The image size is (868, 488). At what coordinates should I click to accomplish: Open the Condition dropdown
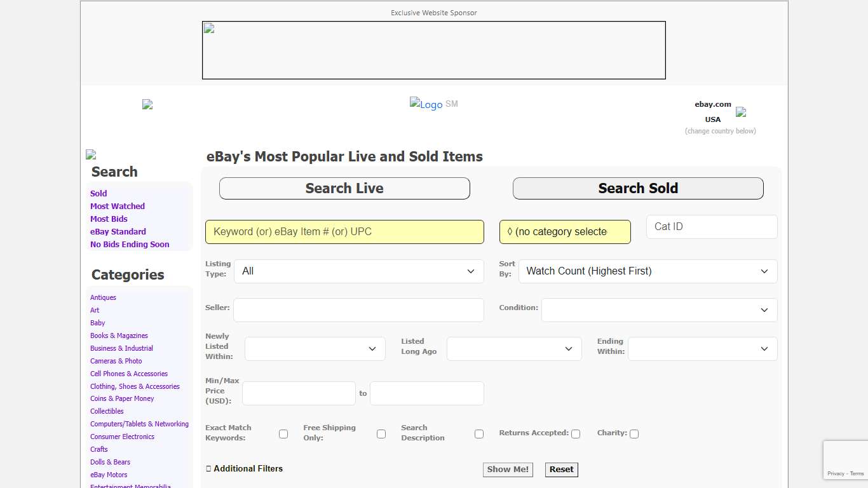(x=658, y=310)
